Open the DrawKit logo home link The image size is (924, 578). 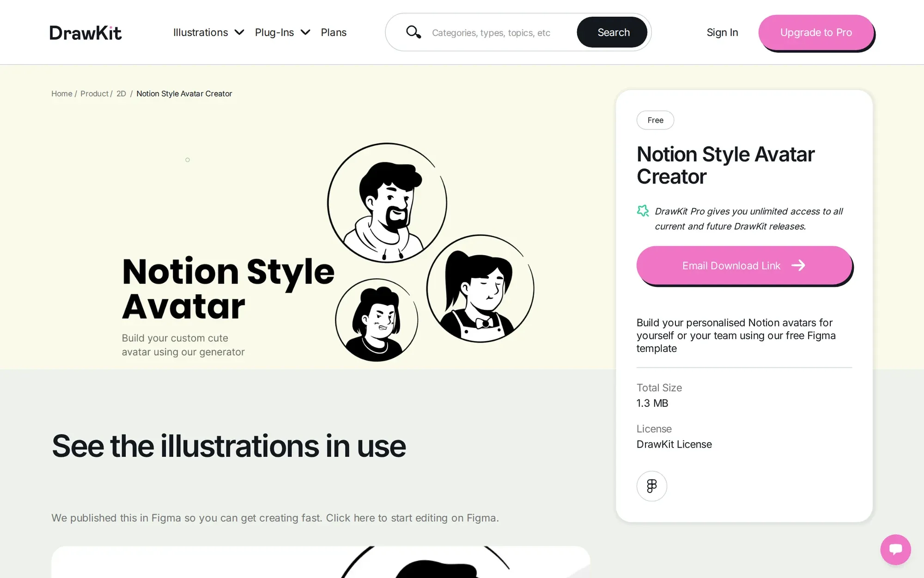point(85,33)
